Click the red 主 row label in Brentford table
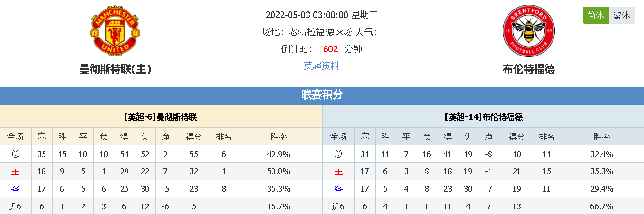This screenshot has width=644, height=214. (x=338, y=171)
